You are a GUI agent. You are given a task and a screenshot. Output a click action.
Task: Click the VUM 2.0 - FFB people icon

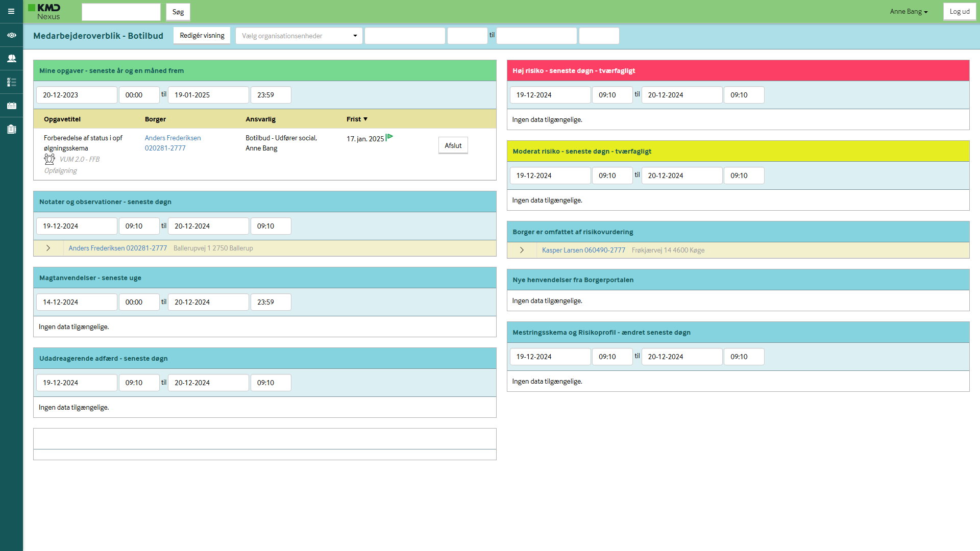(50, 159)
